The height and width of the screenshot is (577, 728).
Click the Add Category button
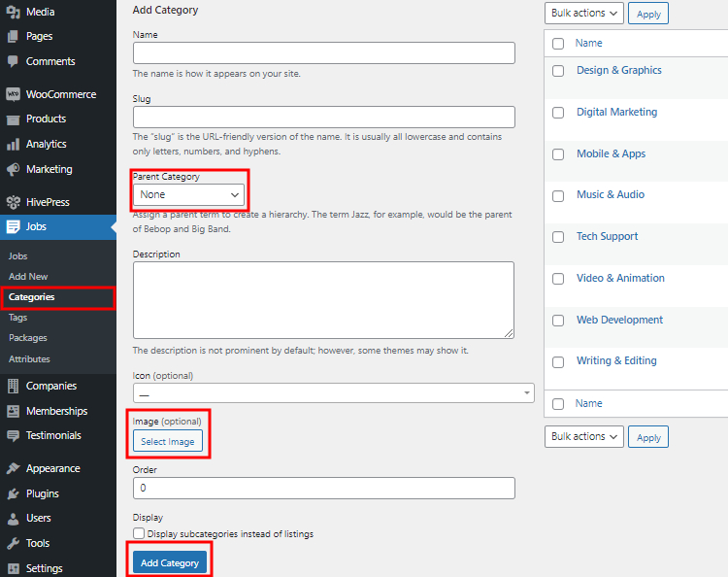coord(170,562)
